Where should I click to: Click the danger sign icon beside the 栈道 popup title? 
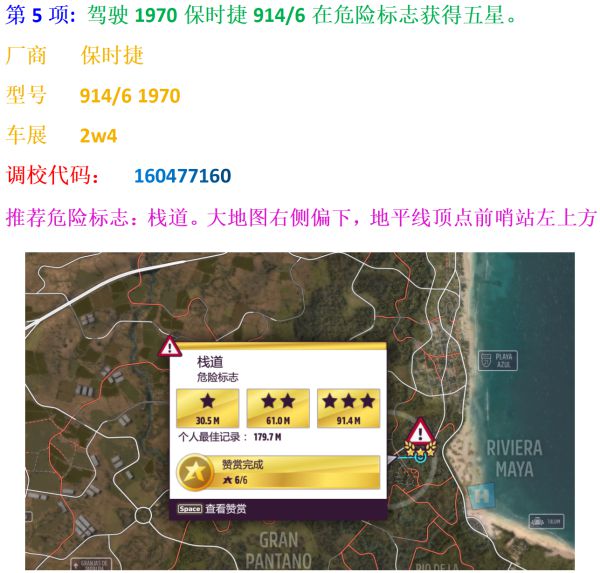point(170,346)
